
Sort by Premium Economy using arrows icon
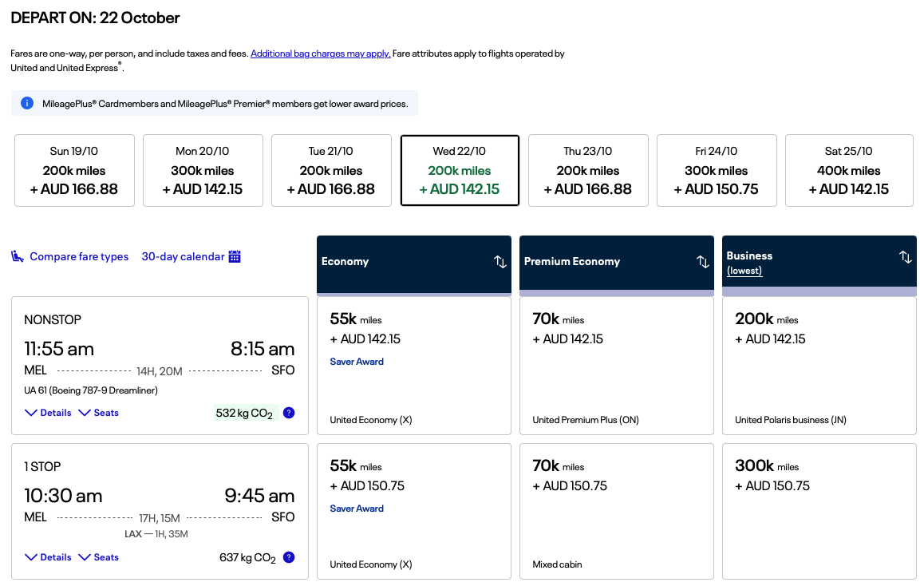pyautogui.click(x=703, y=262)
